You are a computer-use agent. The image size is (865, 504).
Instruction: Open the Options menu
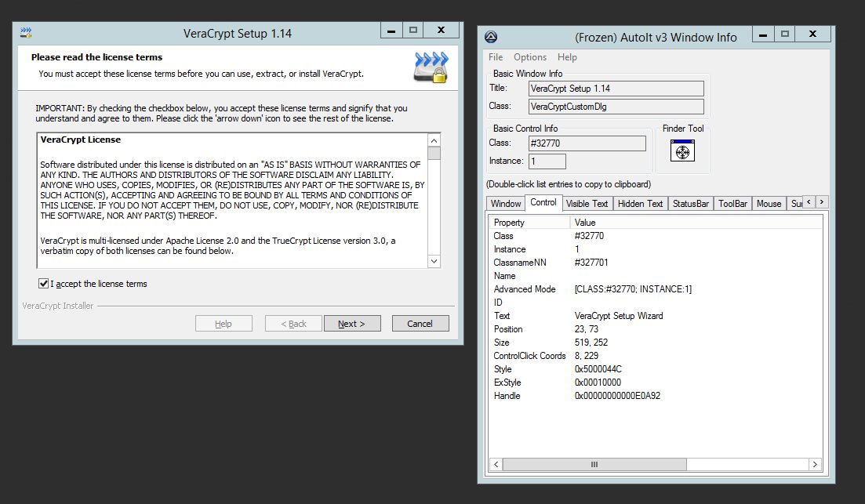530,57
